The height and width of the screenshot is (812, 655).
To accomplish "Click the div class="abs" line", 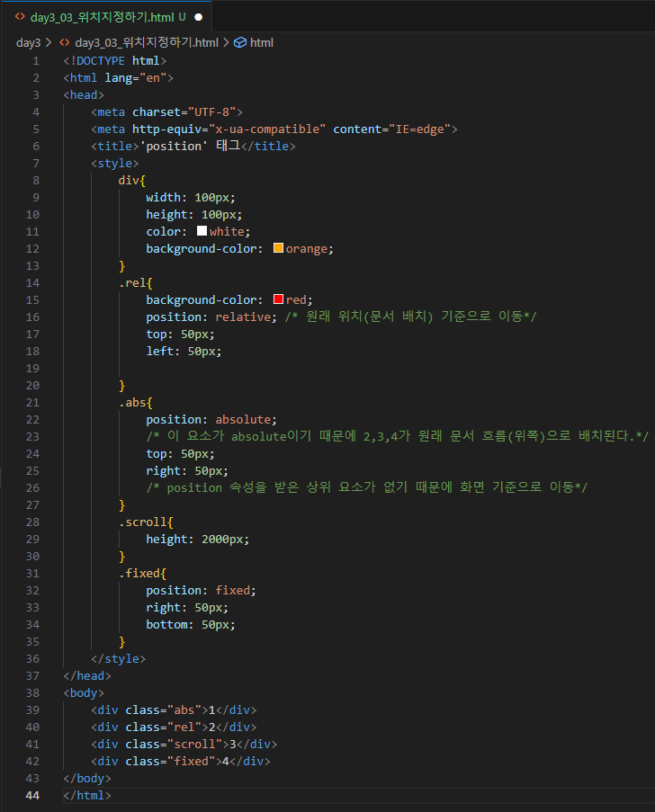I will 174,710.
